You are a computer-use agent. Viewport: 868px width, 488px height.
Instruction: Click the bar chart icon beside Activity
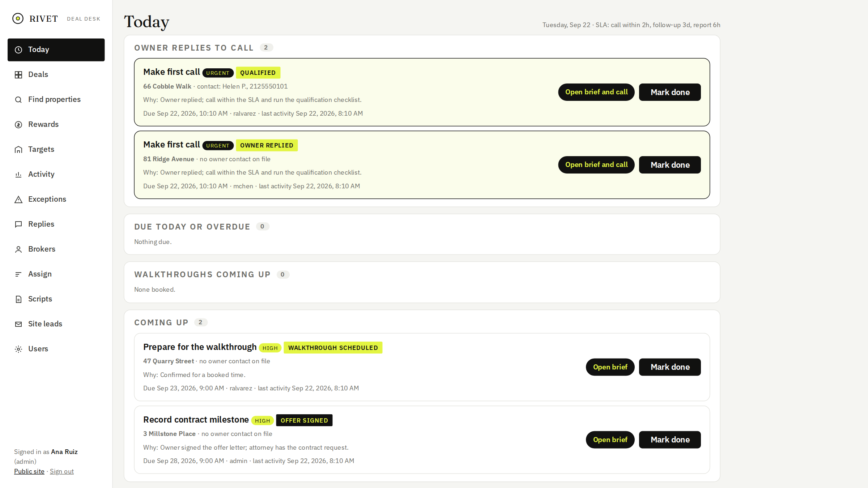pos(18,175)
